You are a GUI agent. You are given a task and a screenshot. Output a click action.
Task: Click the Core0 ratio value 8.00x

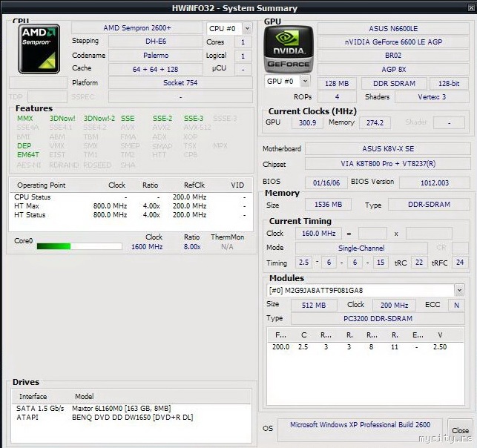[x=192, y=247]
